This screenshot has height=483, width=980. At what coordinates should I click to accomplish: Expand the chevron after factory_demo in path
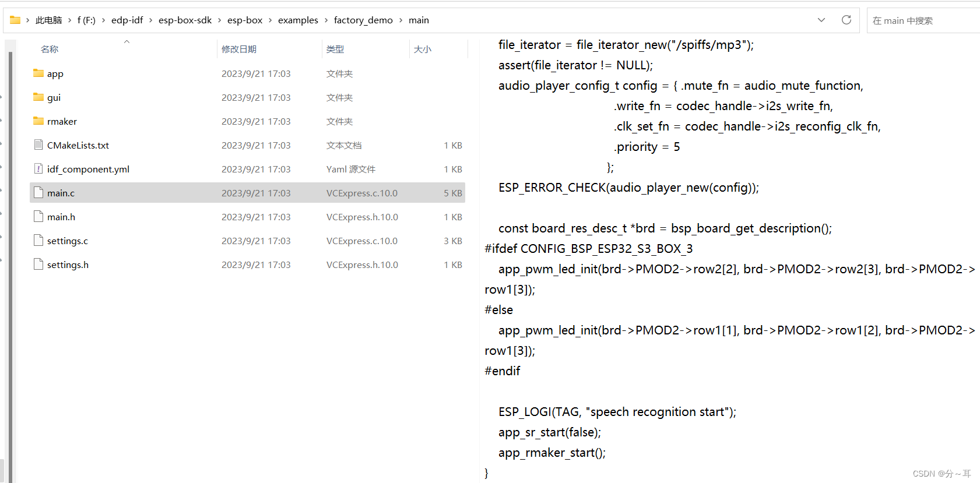[401, 20]
